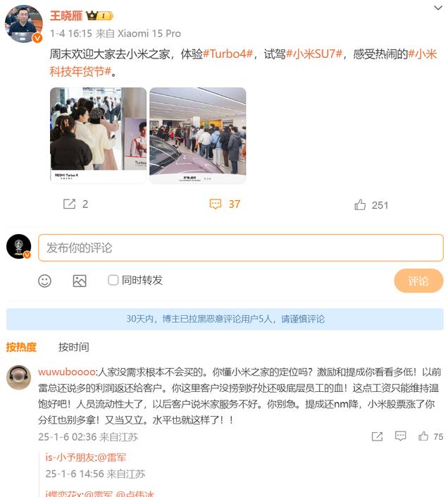This screenshot has height=497, width=448.
Task: Open the second photo with the purple car
Action: (197, 135)
